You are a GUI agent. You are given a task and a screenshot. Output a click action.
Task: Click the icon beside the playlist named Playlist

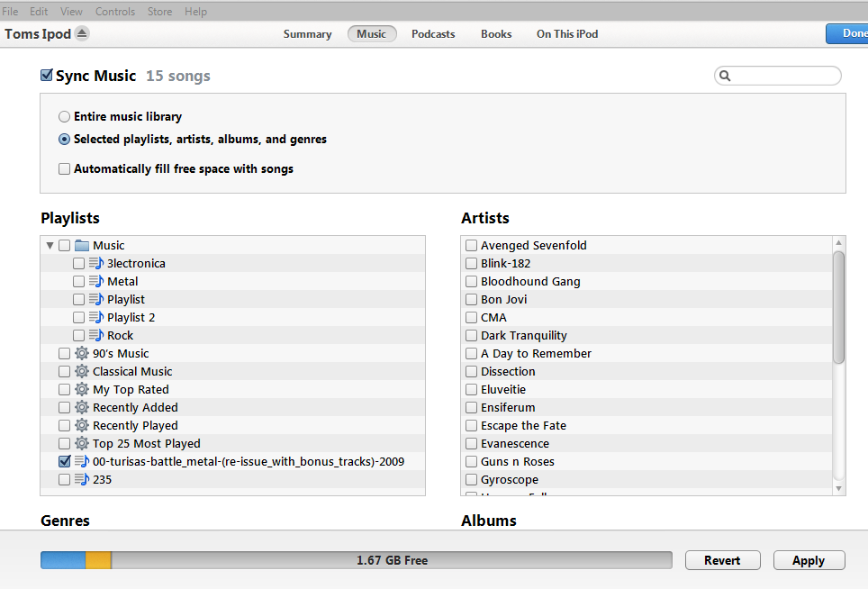pyautogui.click(x=96, y=299)
